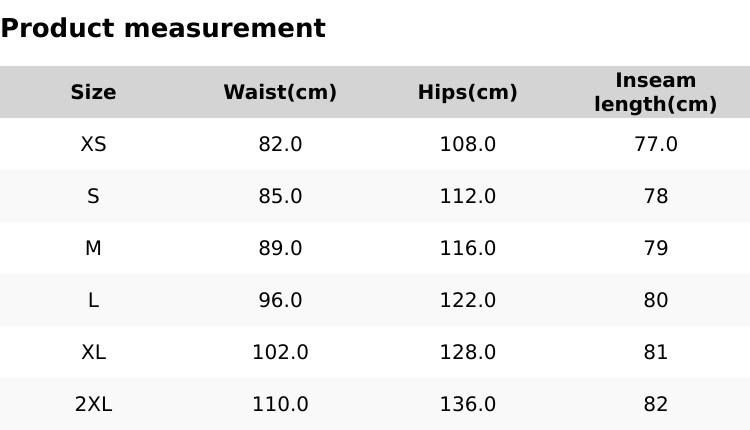Select the XL size cell
The width and height of the screenshot is (750, 430).
[x=93, y=352]
